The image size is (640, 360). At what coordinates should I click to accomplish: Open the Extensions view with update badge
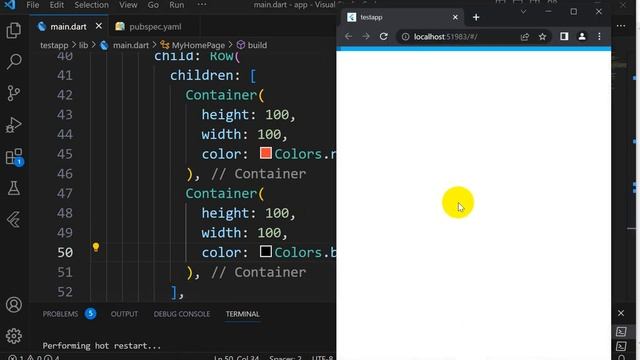click(x=14, y=157)
